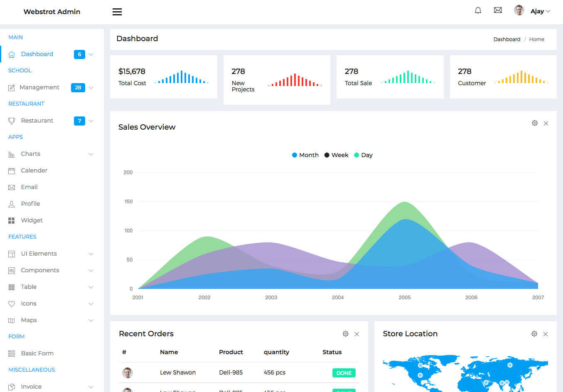Expand the Maps menu chevron
563x392 pixels.
tap(91, 321)
